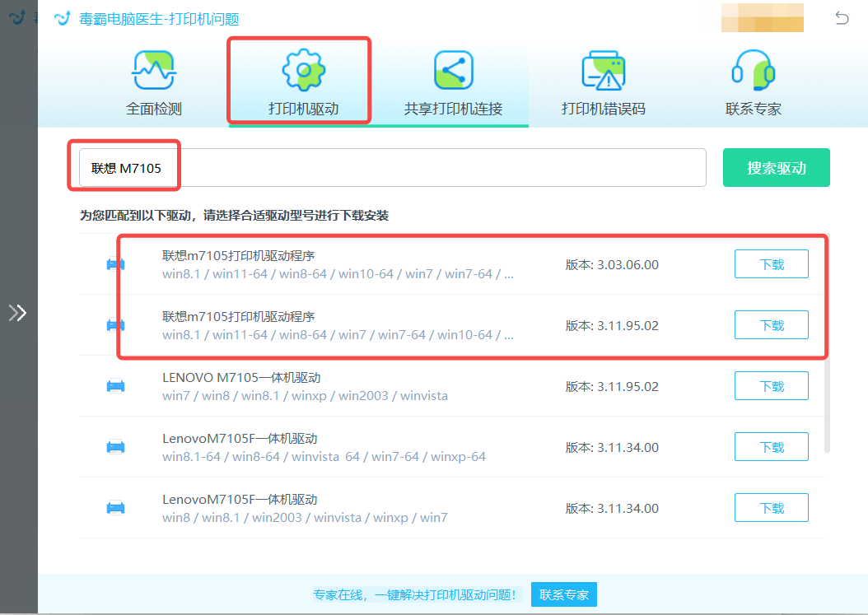
Task: Click the 专家在线 一键解决打印机驱动问题 link
Action: point(414,594)
